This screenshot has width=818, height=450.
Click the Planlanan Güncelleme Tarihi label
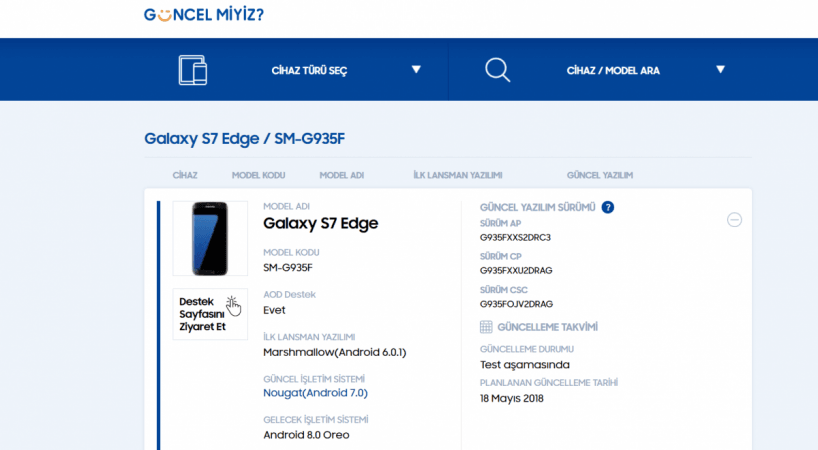[x=549, y=383]
